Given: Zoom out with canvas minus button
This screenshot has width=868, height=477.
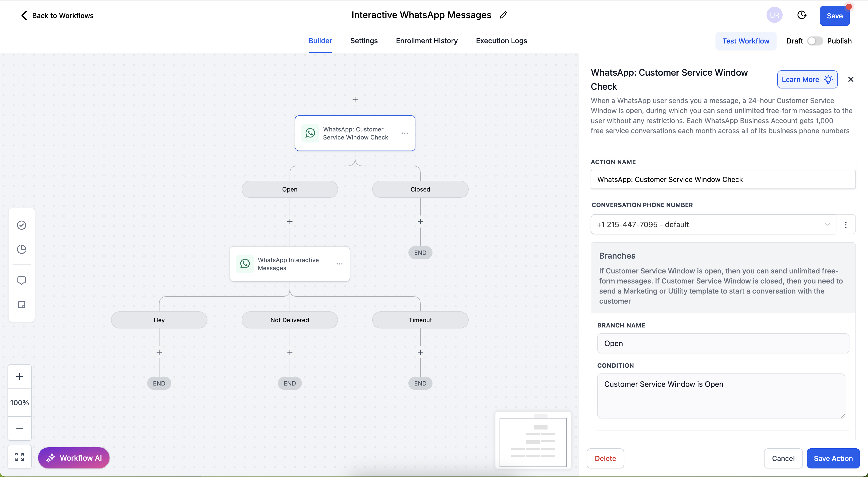Looking at the screenshot, I should click(20, 428).
